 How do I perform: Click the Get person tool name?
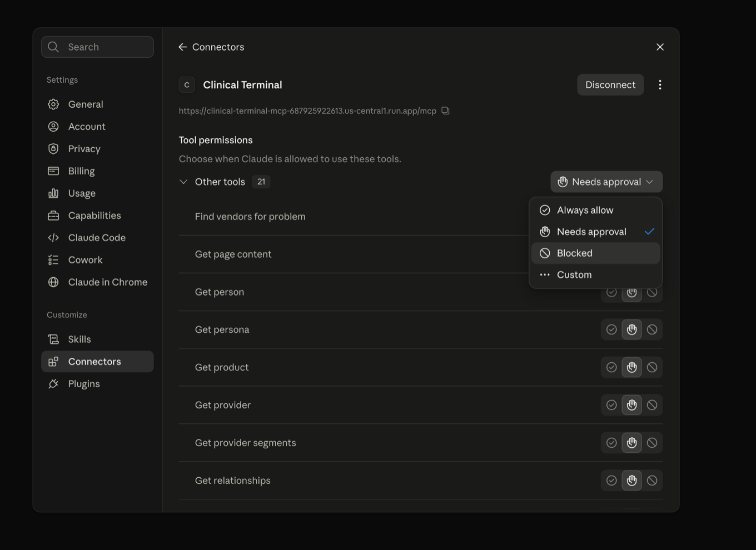coord(220,292)
